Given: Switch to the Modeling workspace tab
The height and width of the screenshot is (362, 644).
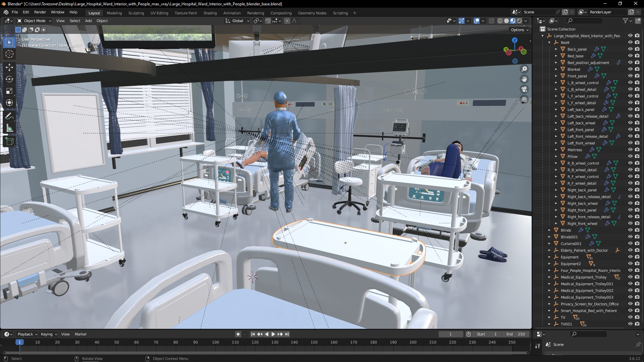Looking at the screenshot, I should 114,13.
